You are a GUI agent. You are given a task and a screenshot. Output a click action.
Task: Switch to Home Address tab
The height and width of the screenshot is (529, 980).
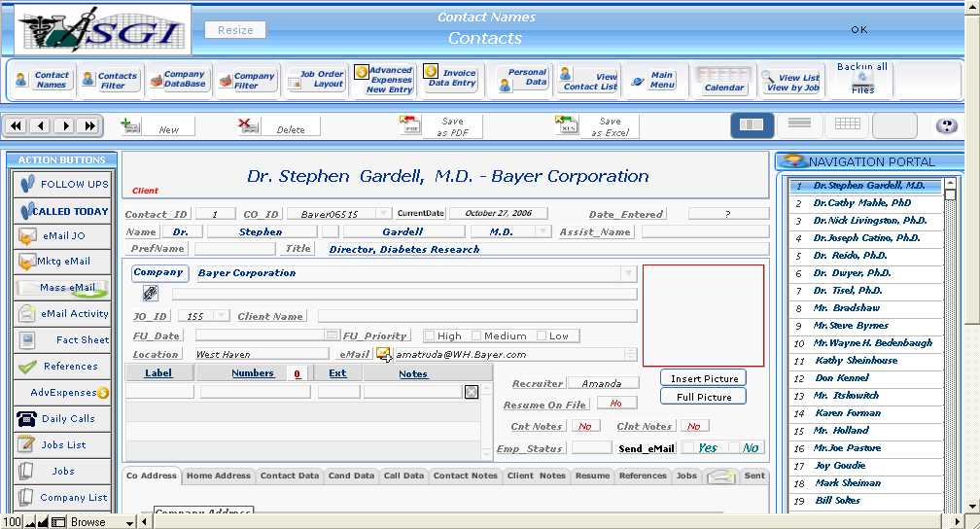pos(218,476)
